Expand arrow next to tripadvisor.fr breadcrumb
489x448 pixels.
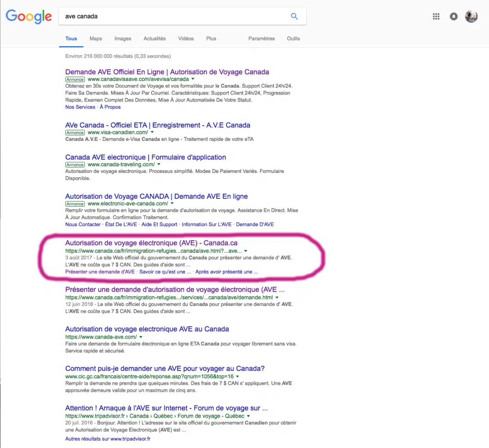(249, 416)
